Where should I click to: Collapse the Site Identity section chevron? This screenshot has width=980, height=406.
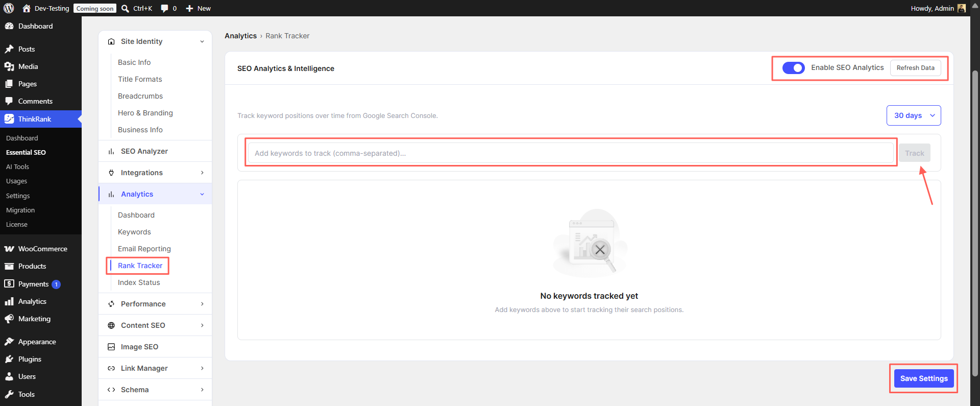(202, 41)
